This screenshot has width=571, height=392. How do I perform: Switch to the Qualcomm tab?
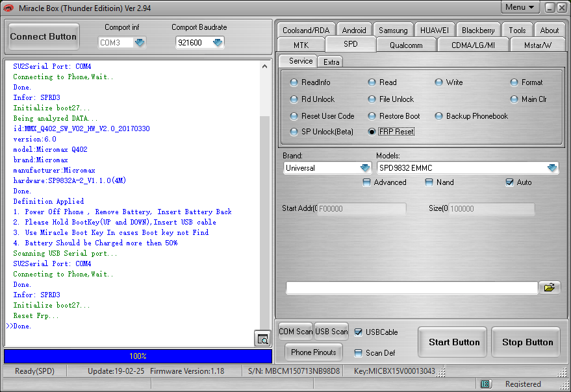[406, 45]
